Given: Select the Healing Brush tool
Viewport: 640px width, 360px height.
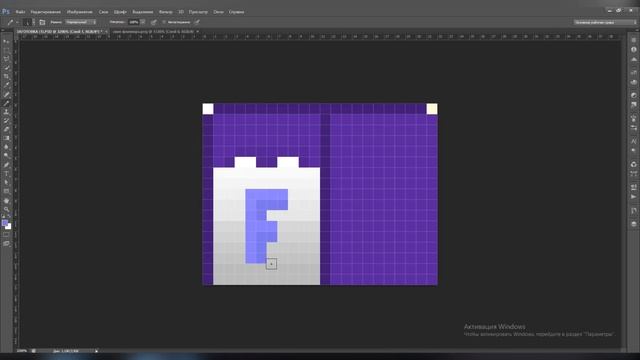Looking at the screenshot, I should click(x=6, y=95).
